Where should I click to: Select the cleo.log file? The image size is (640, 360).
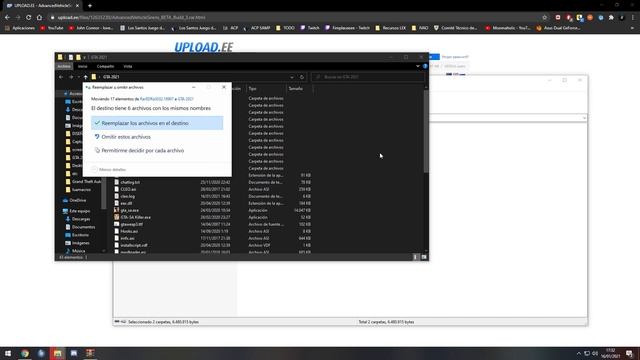coord(128,196)
